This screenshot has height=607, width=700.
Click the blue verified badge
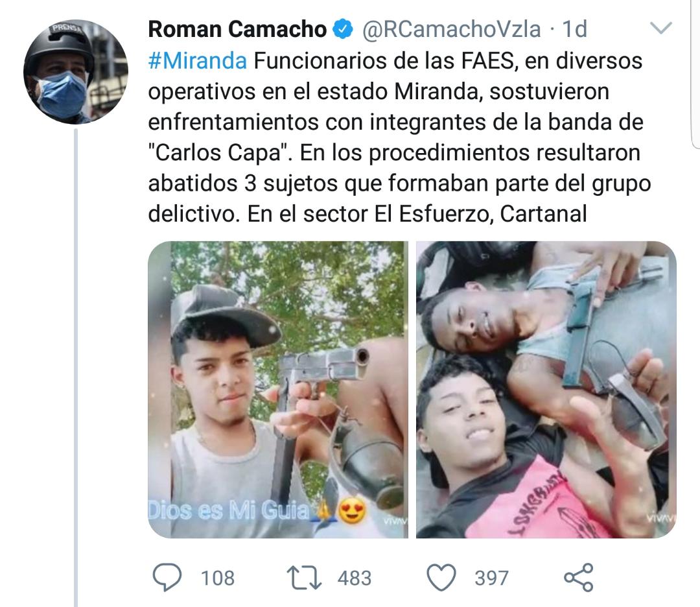click(x=343, y=29)
